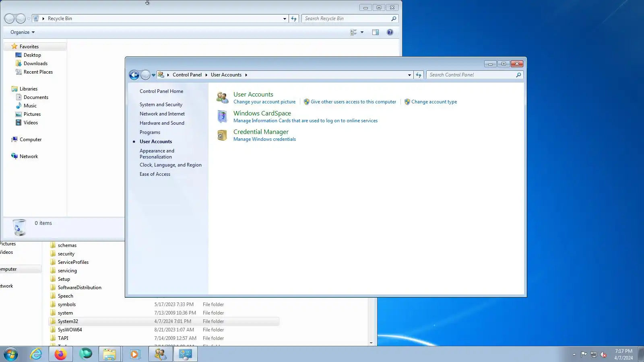
Task: Open the Organize dropdown menu
Action: [x=23, y=32]
